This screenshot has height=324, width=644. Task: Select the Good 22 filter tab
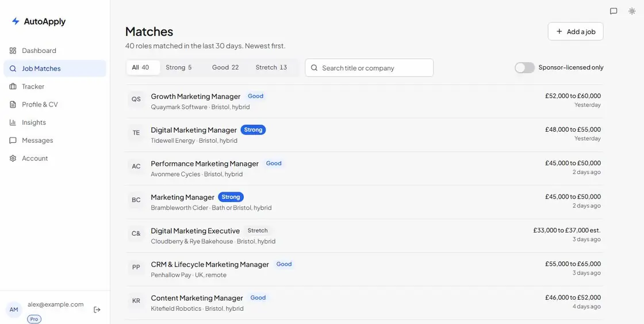click(225, 67)
